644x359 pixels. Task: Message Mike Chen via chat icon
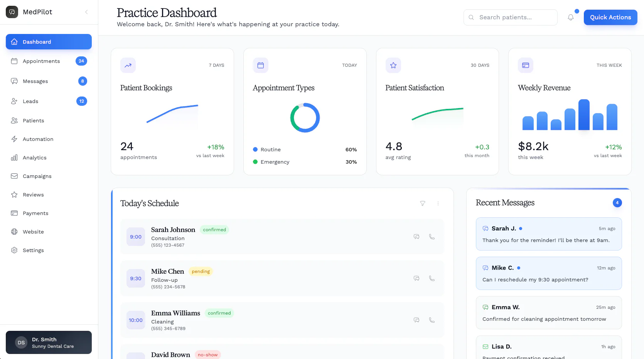point(416,278)
